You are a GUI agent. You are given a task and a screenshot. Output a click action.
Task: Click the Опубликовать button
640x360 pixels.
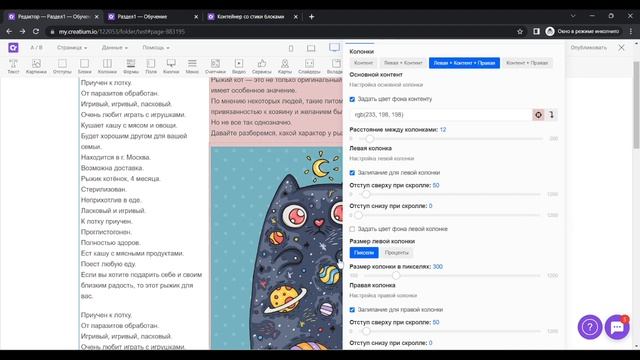tap(588, 47)
